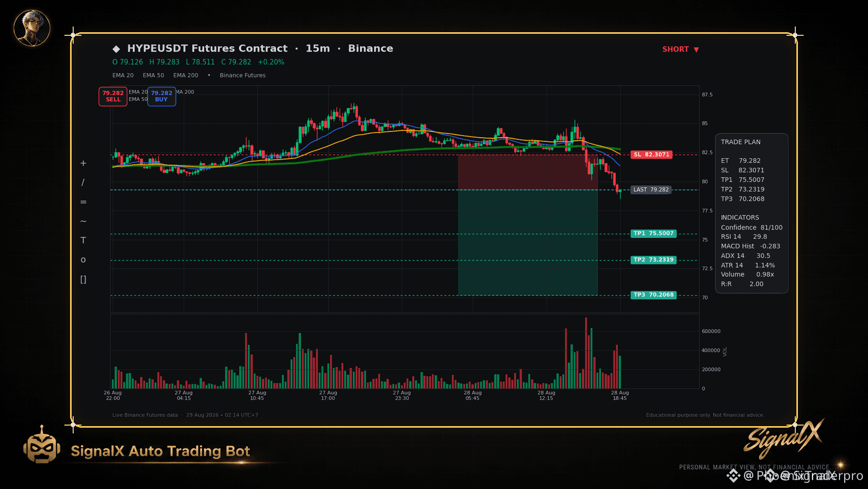Click the Volume 0.98x indicator
The width and height of the screenshot is (868, 489).
pyautogui.click(x=748, y=274)
